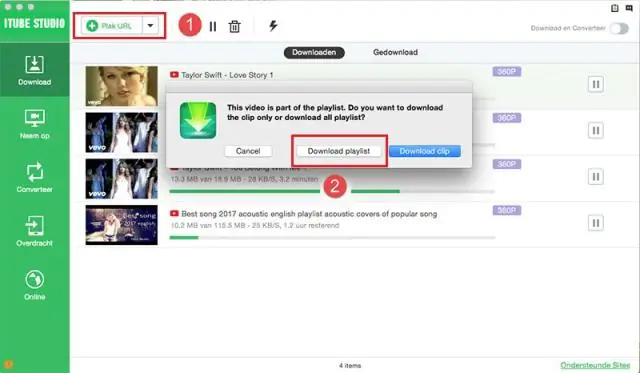The width and height of the screenshot is (640, 373).
Task: Open the Neem op record section
Action: 35,124
